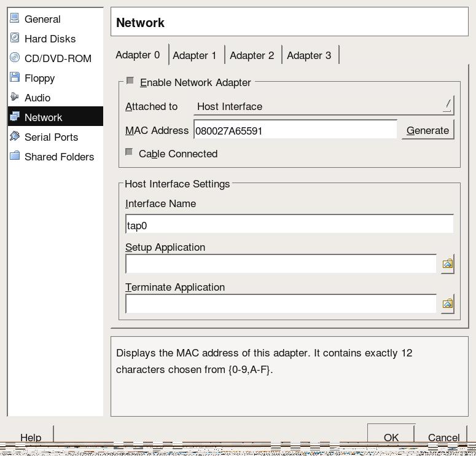The image size is (476, 456).
Task: Click the 'Terminate Application' label
Action: click(175, 287)
